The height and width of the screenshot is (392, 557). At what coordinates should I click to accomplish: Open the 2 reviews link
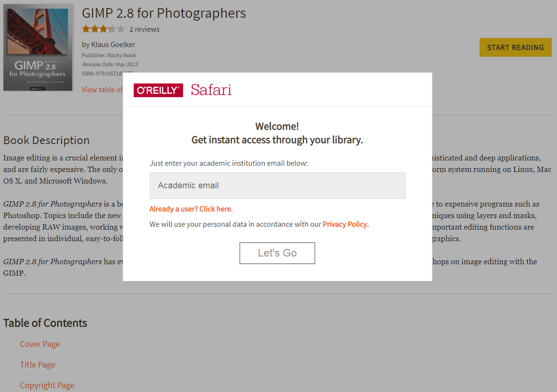click(144, 29)
